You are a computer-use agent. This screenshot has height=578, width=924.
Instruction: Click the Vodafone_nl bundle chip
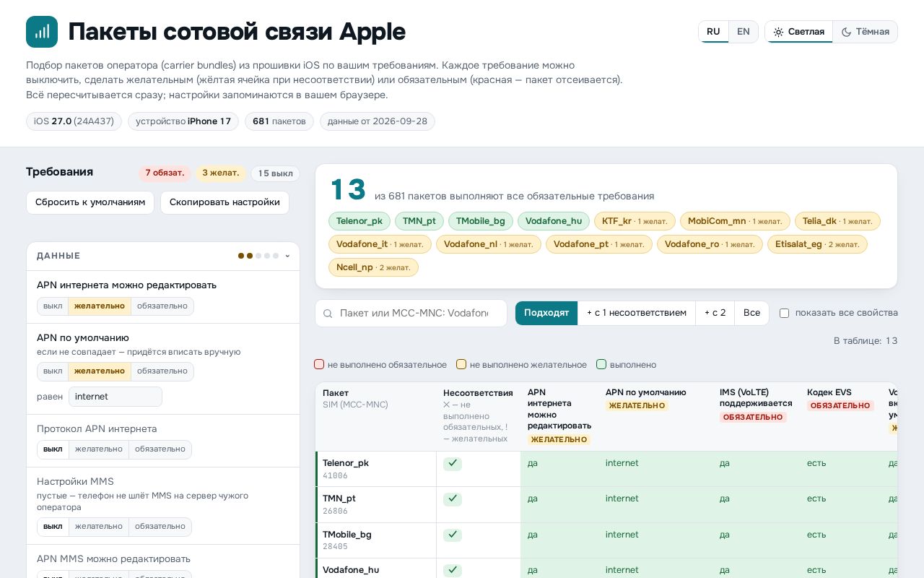click(489, 244)
